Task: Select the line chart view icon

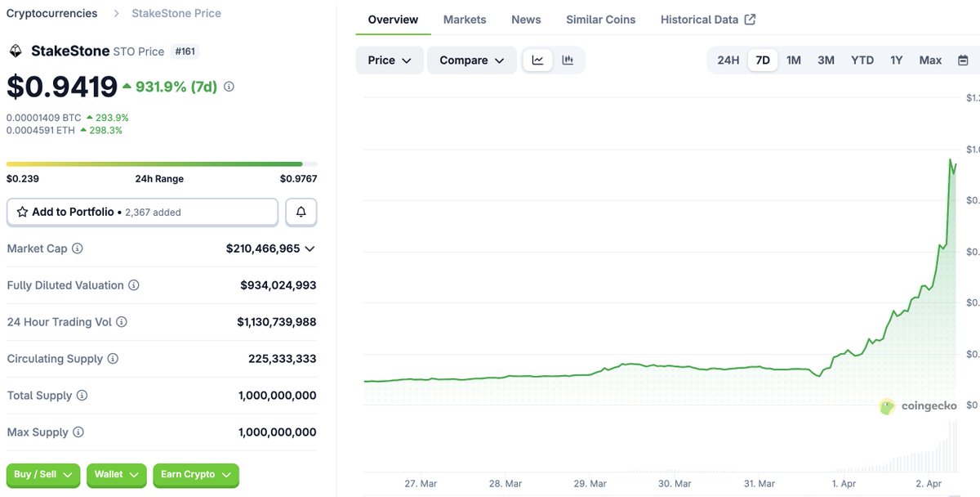Action: [x=537, y=59]
